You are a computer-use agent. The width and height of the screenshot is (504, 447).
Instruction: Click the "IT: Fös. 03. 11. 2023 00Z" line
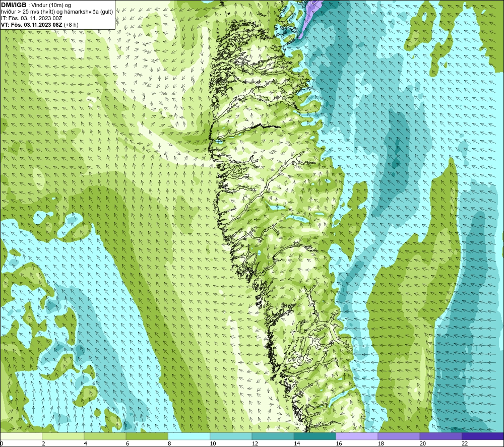(x=31, y=18)
